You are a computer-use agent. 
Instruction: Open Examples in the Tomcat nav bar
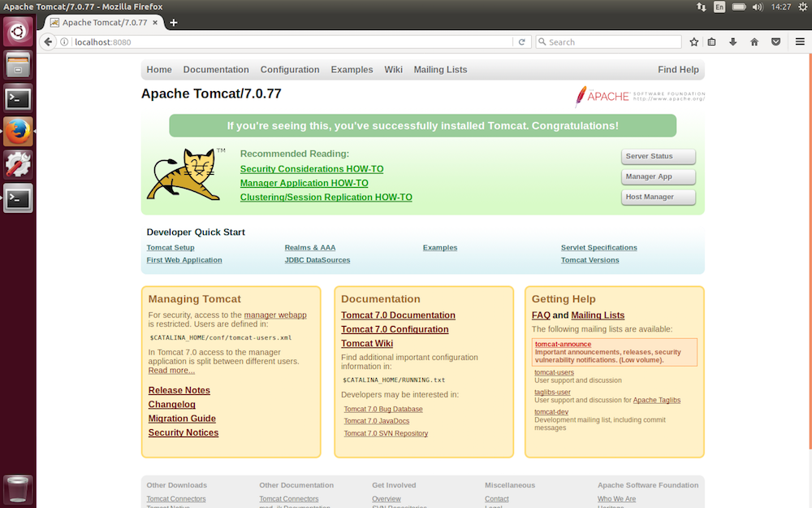(x=352, y=69)
